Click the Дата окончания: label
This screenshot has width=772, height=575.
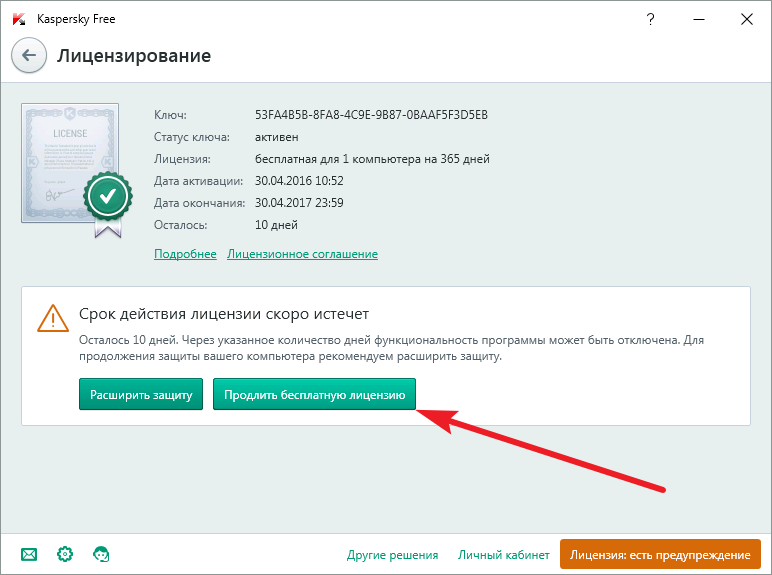click(x=199, y=203)
